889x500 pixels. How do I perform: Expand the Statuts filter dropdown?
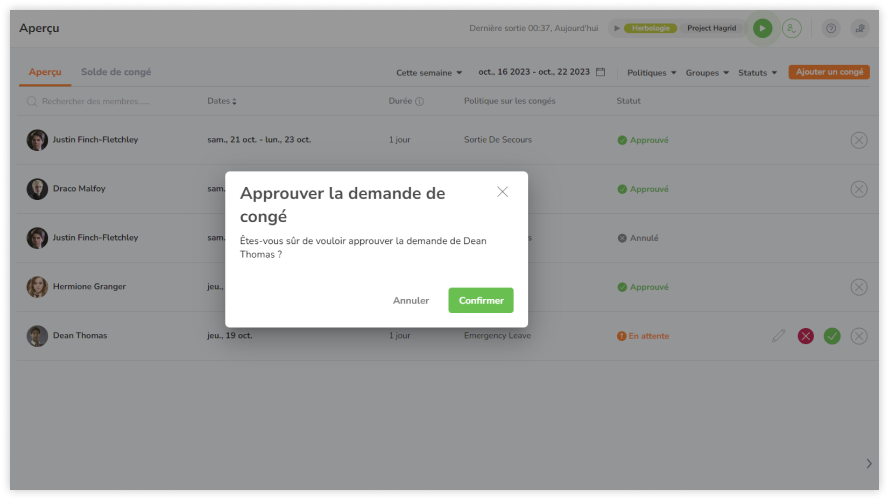pyautogui.click(x=757, y=72)
